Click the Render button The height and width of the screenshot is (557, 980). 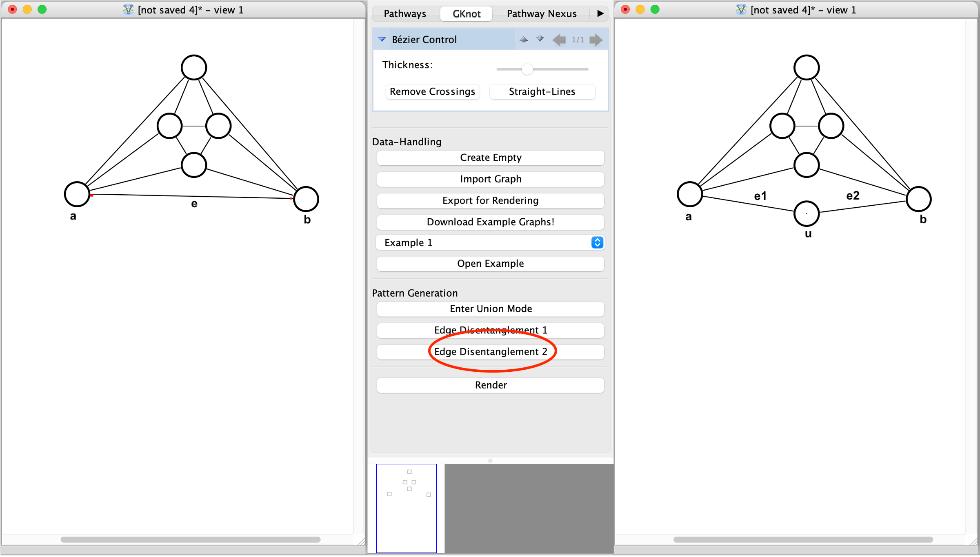tap(490, 385)
